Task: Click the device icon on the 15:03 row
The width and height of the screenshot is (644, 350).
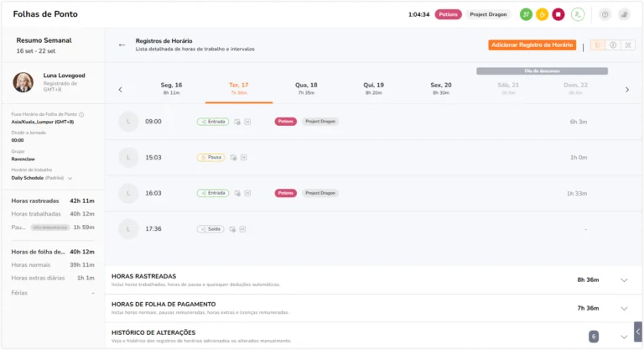Action: click(233, 158)
